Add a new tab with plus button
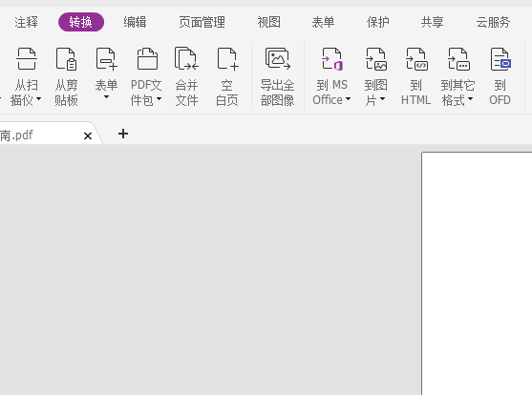532x395 pixels. (x=123, y=134)
